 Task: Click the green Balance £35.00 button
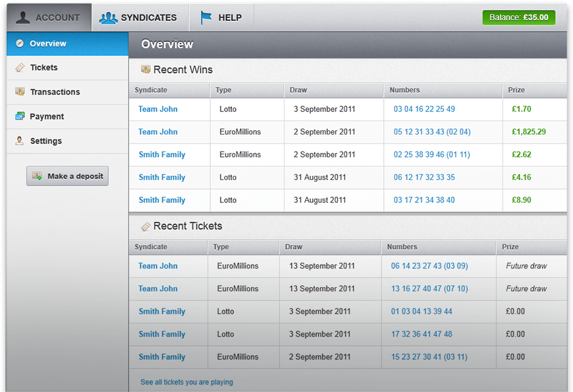tap(518, 18)
